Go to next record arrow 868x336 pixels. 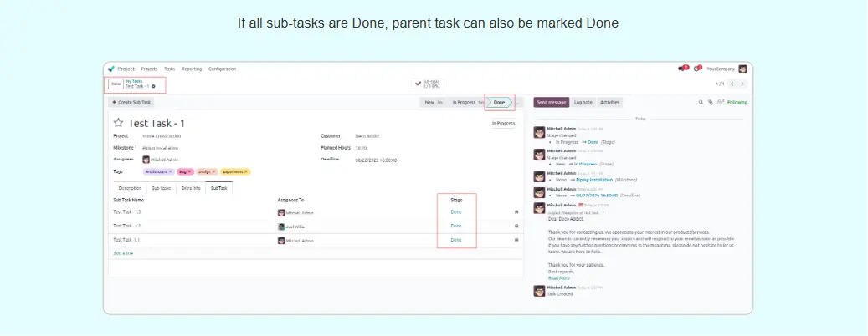click(x=742, y=84)
